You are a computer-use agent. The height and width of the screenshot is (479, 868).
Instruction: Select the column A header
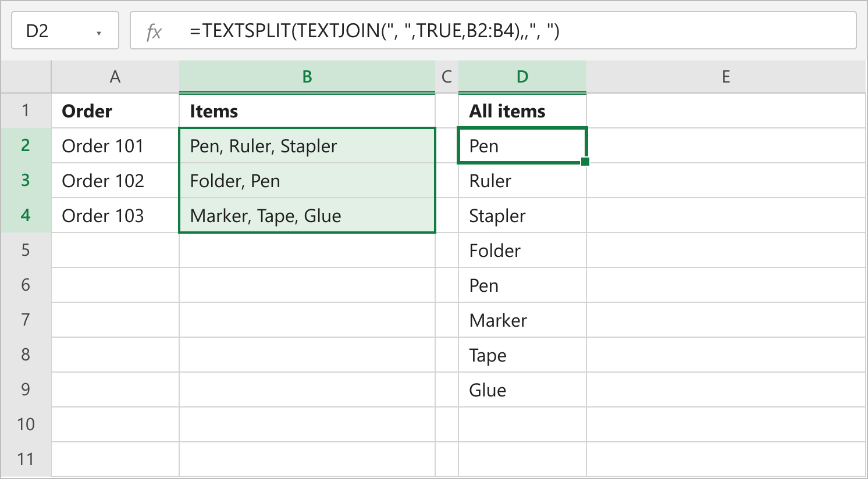click(115, 77)
